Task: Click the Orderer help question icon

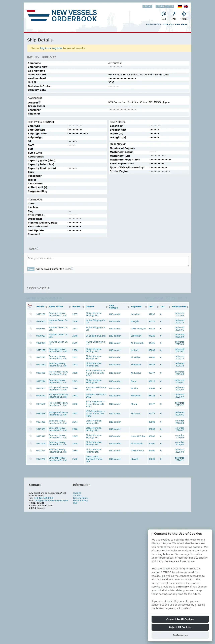Action: pyautogui.click(x=40, y=102)
